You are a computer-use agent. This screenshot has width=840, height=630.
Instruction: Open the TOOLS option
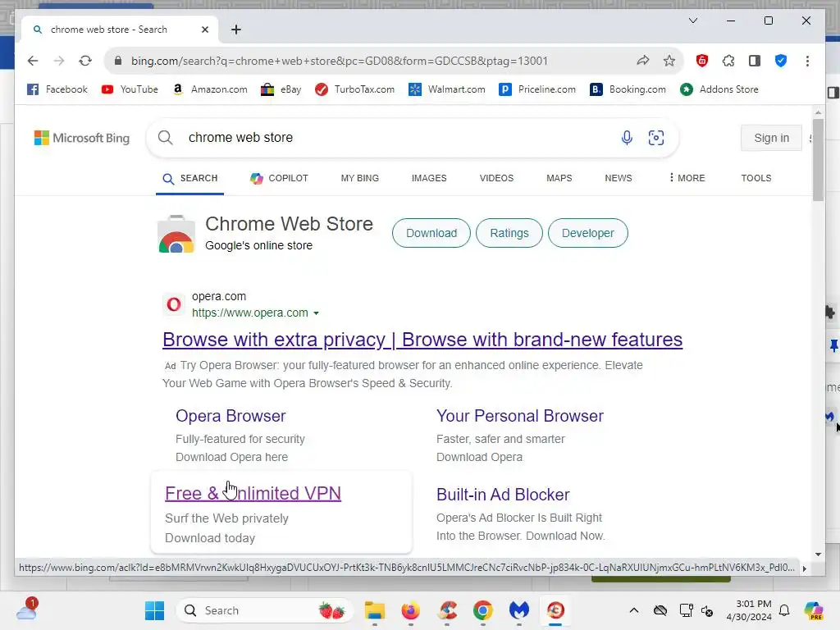756,178
